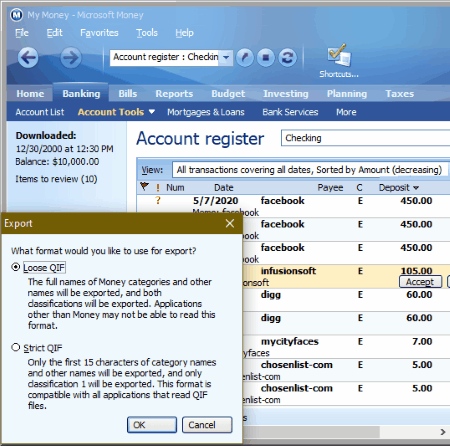Click the C column header
Screen dimensions: 450x446
point(359,188)
